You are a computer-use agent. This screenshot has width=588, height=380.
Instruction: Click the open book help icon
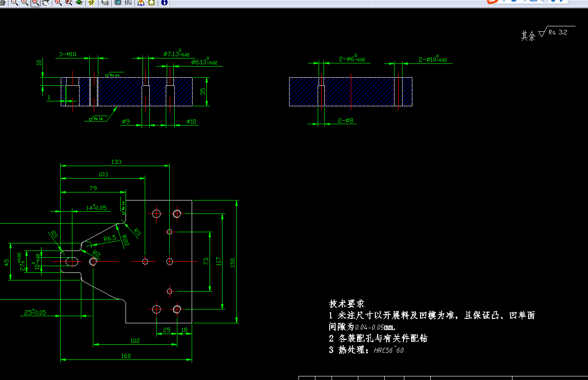pyautogui.click(x=141, y=2)
